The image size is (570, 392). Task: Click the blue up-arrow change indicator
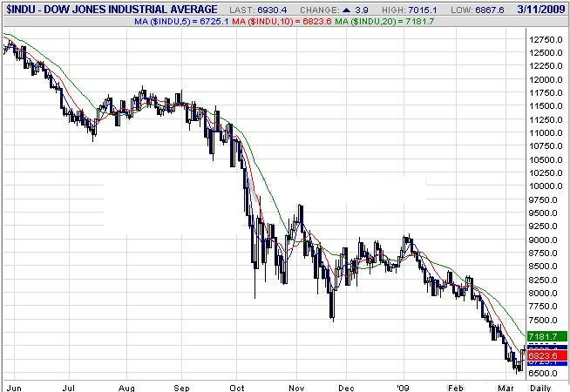(346, 10)
